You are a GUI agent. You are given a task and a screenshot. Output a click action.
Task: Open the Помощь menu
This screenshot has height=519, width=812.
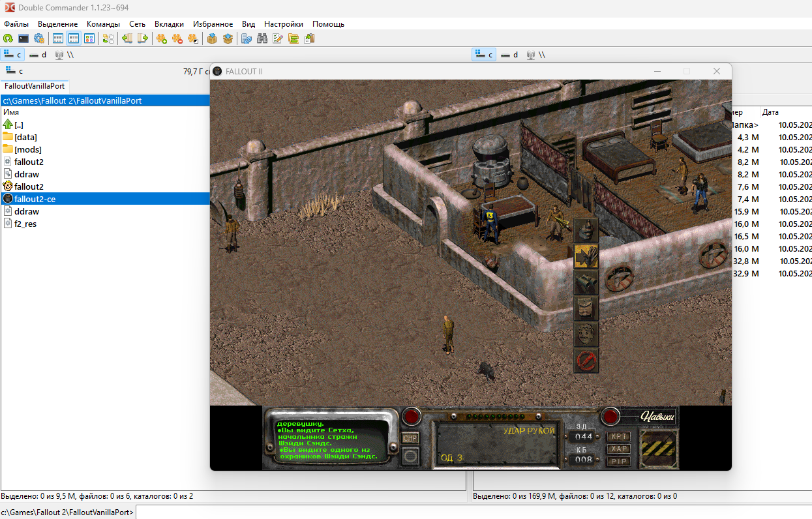pyautogui.click(x=328, y=23)
